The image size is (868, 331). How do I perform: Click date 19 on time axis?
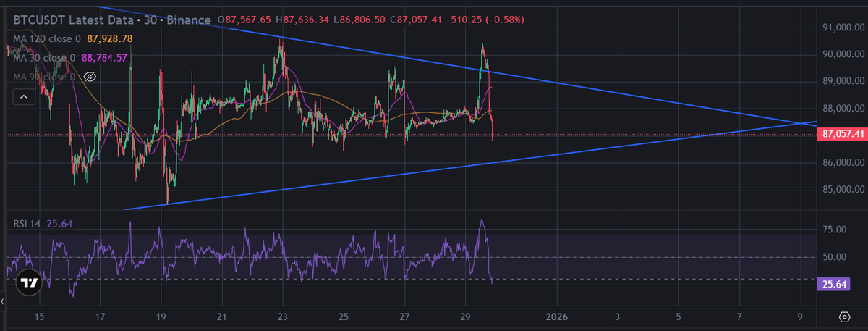[x=161, y=317]
